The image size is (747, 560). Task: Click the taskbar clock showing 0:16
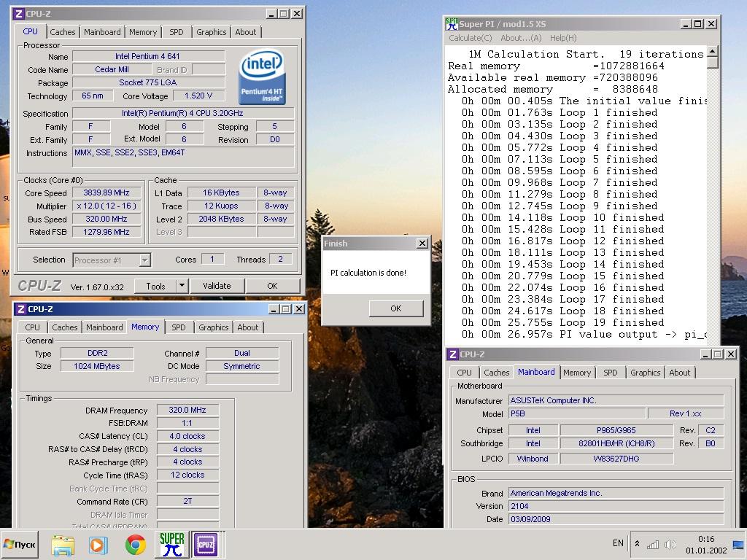pos(706,539)
